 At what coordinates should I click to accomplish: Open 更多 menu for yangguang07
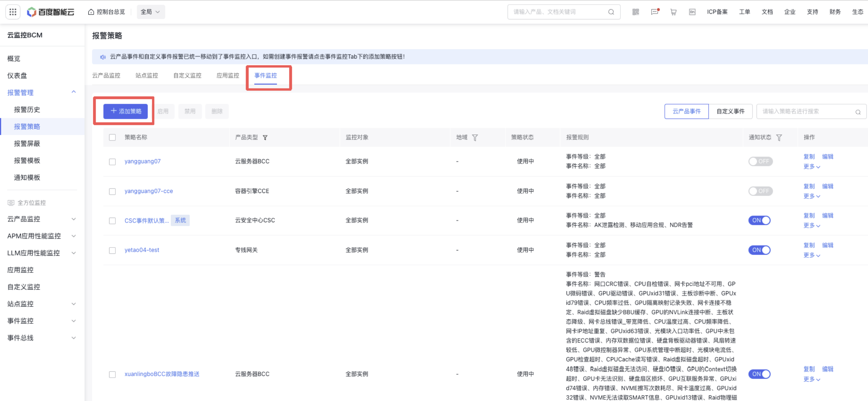click(812, 166)
